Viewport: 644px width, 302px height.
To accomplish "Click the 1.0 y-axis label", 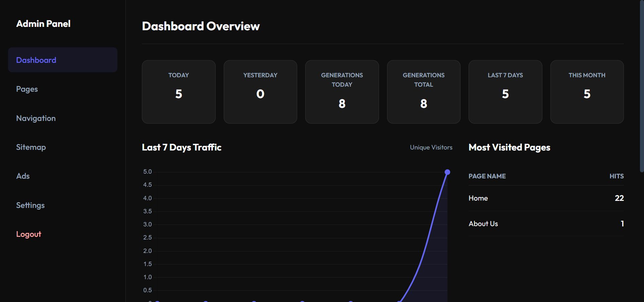I will click(148, 277).
